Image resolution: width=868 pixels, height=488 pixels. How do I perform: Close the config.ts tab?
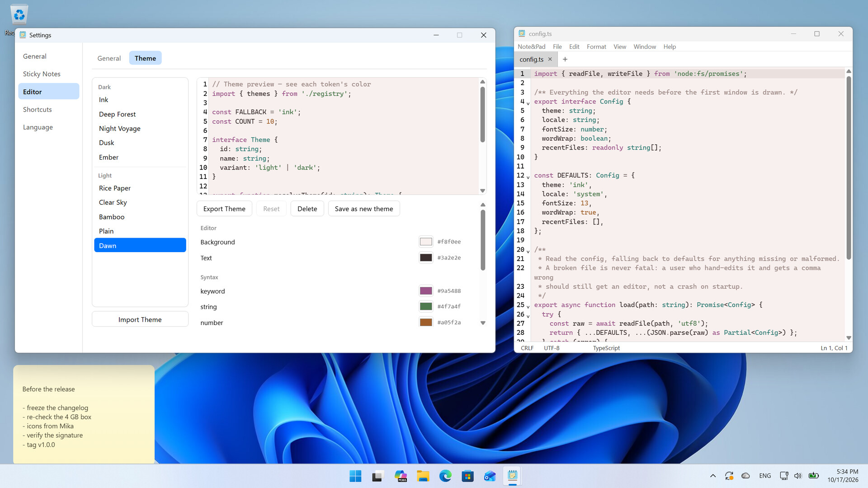pyautogui.click(x=550, y=59)
